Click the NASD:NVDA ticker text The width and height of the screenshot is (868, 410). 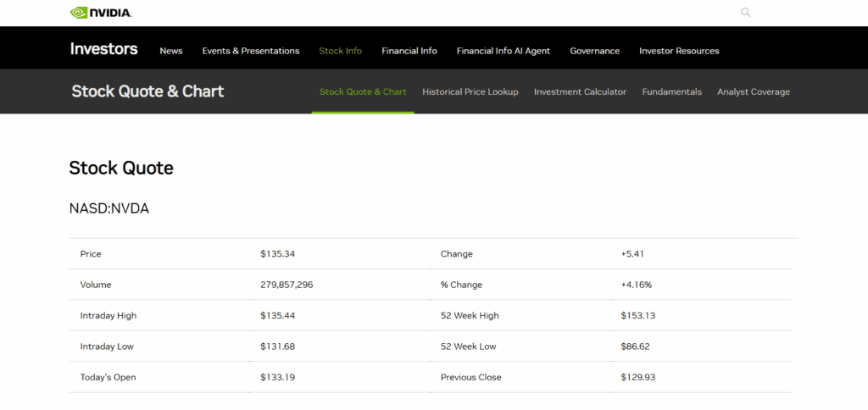109,208
